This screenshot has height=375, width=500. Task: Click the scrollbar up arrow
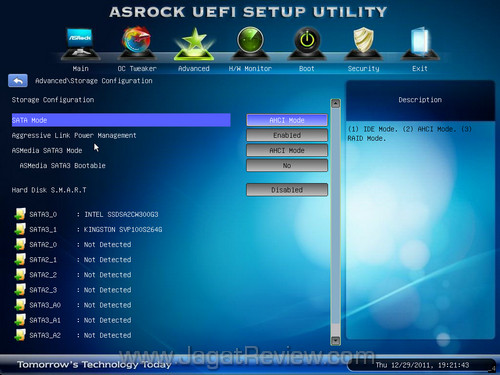(x=335, y=104)
